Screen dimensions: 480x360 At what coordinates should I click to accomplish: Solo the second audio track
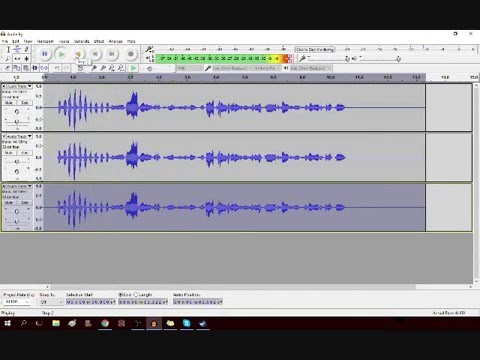pos(24,153)
